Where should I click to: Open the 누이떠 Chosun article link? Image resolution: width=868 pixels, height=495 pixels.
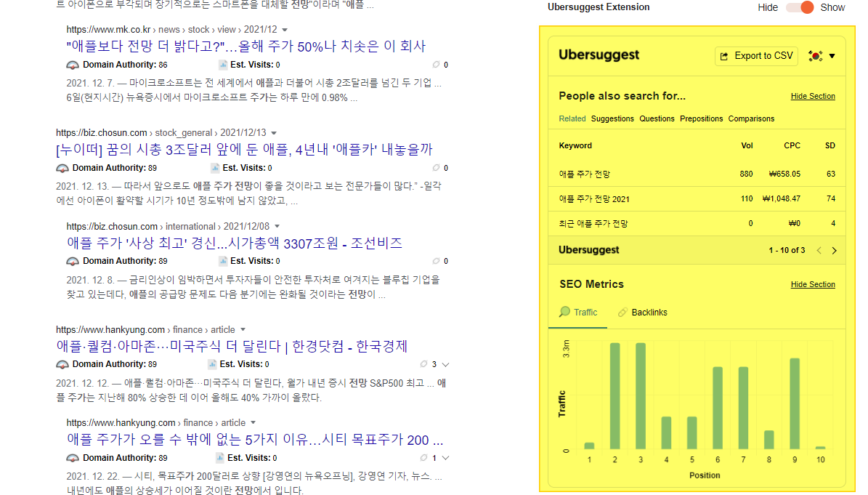tap(244, 150)
